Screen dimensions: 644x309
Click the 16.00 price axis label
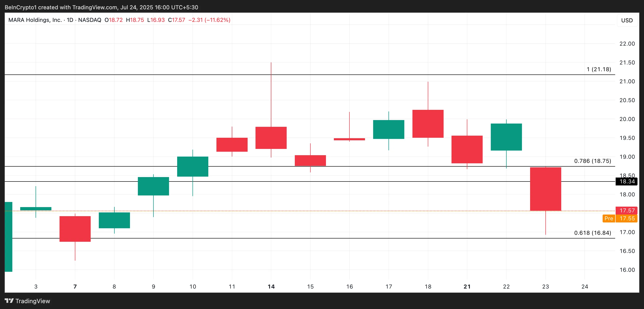[x=627, y=270]
